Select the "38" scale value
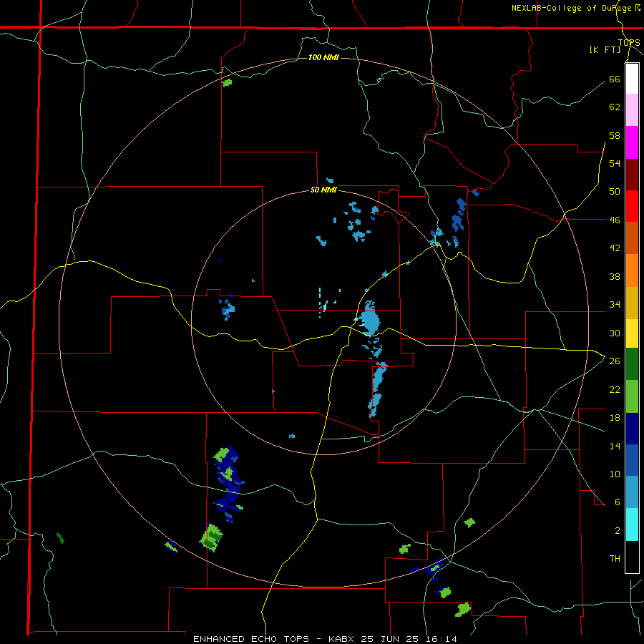 615,276
